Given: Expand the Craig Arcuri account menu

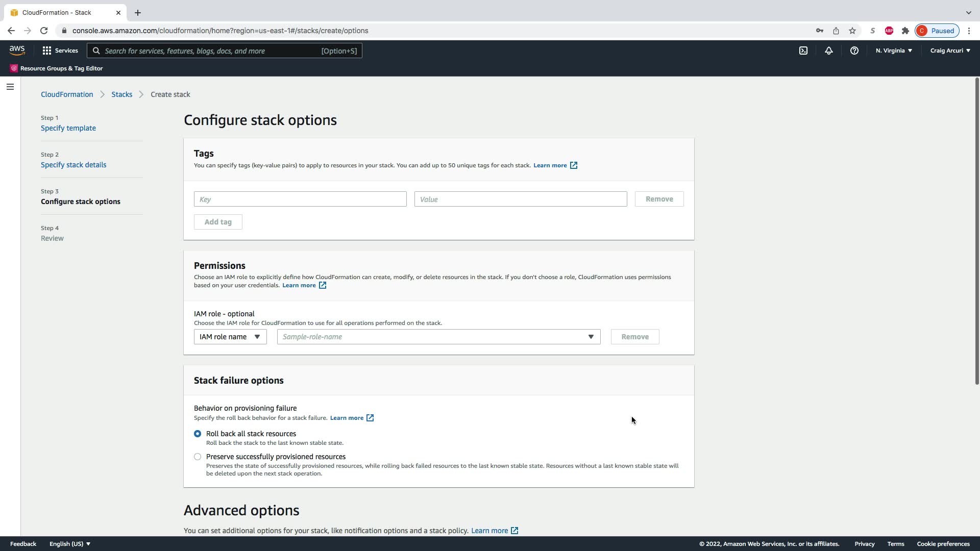Looking at the screenshot, I should (950, 51).
